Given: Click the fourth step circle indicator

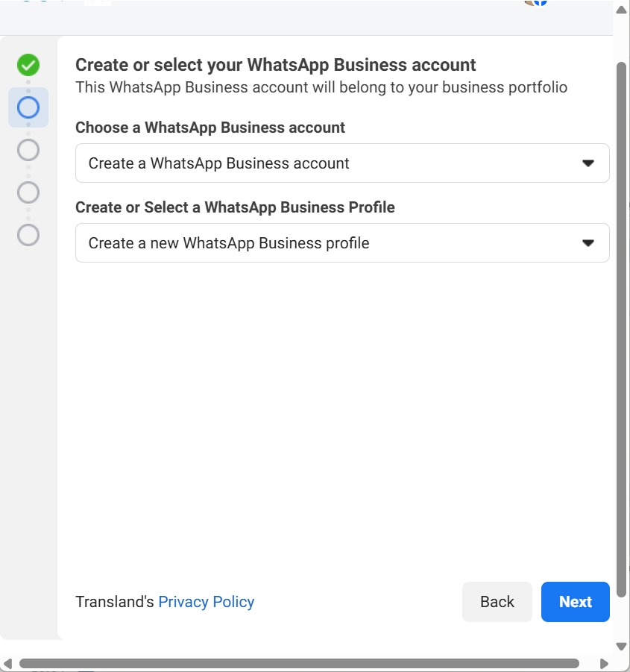Looking at the screenshot, I should pyautogui.click(x=28, y=192).
